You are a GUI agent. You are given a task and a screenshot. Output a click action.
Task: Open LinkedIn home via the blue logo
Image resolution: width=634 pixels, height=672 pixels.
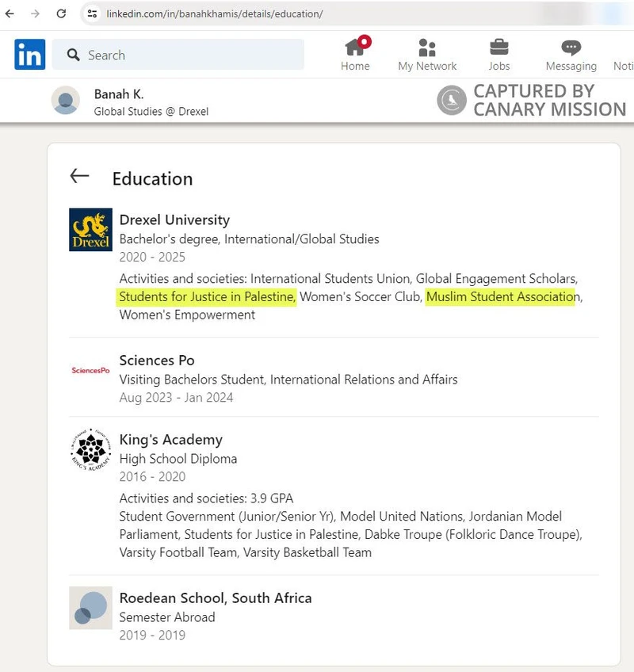click(29, 54)
